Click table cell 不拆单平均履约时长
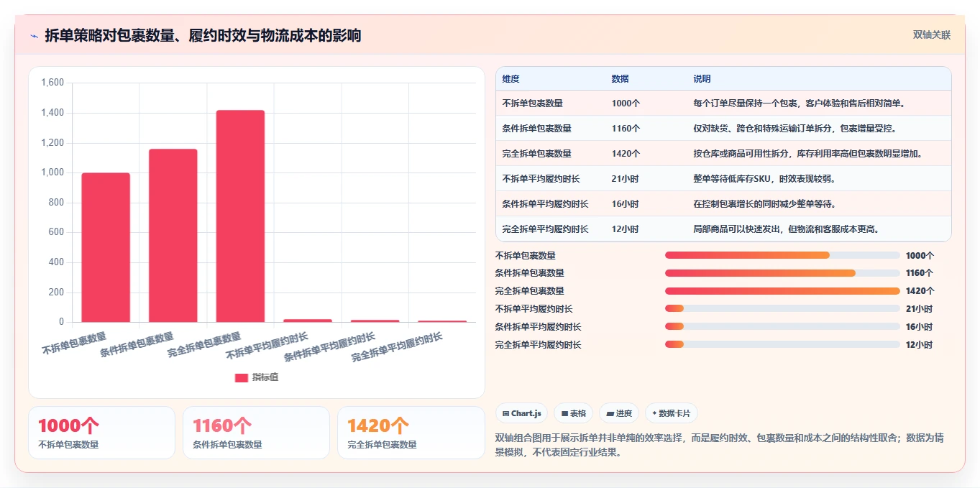The width and height of the screenshot is (980, 488). coord(541,178)
